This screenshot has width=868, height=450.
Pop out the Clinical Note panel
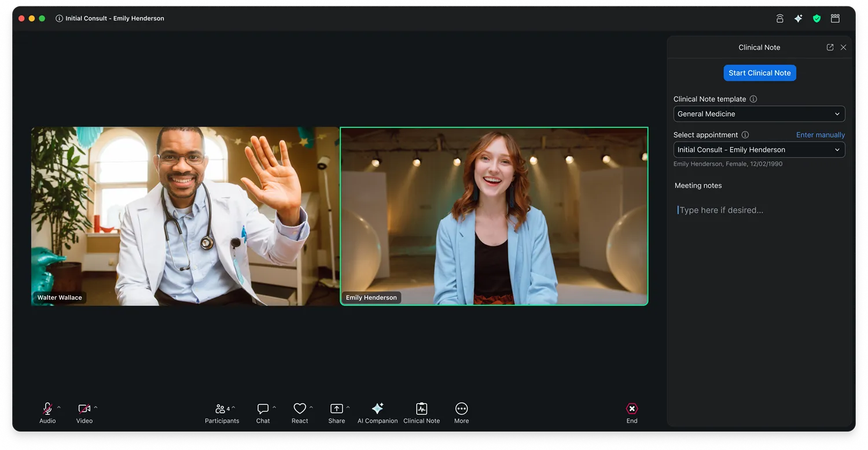tap(830, 47)
